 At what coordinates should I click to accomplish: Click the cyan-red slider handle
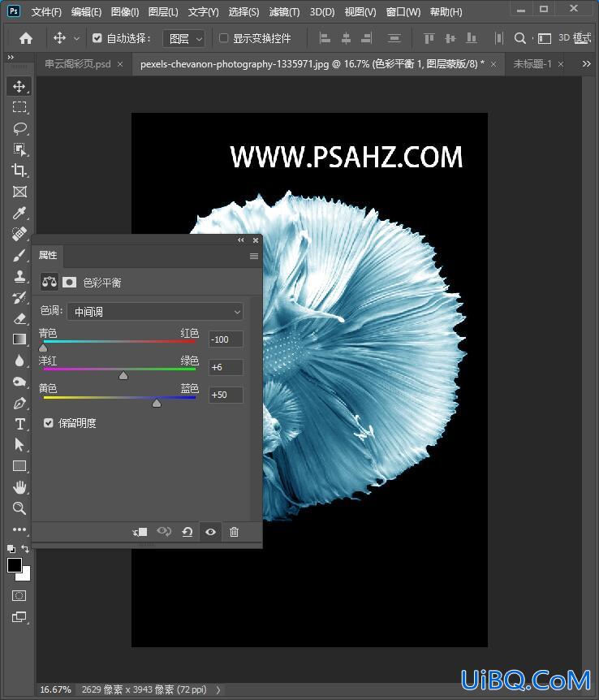point(43,348)
